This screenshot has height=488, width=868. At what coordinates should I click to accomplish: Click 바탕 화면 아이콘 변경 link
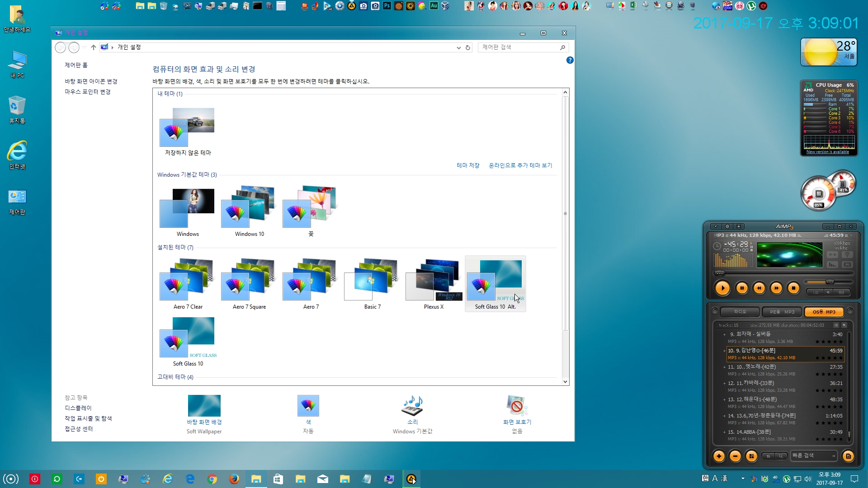[91, 81]
